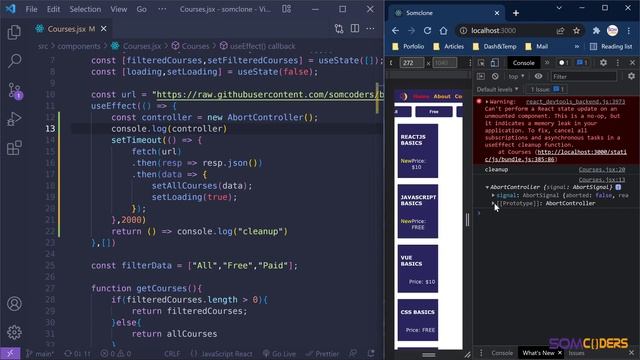
Task: Click the About nav link on Somclone page
Action: [x=442, y=96]
